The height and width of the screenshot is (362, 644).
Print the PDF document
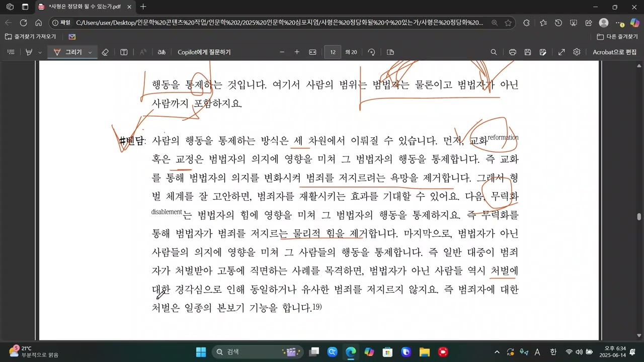click(x=513, y=52)
